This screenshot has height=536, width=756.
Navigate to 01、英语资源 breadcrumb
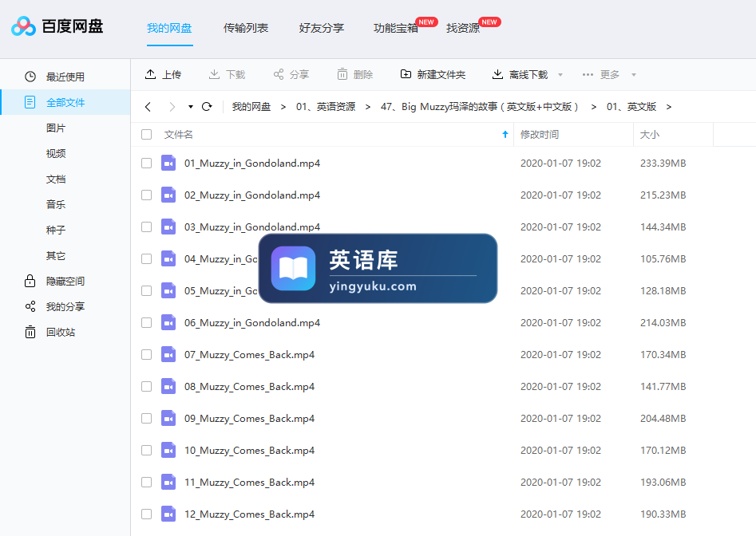click(326, 106)
